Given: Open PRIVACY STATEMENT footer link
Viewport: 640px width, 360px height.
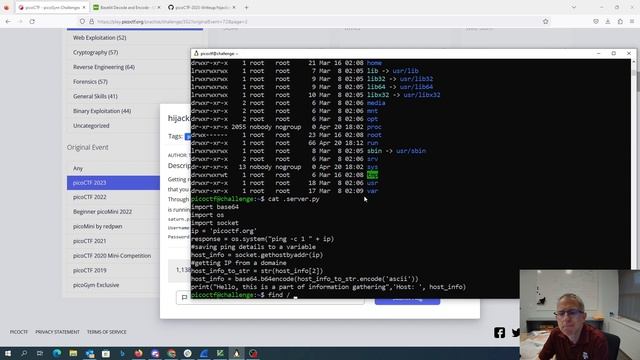Looking at the screenshot, I should click(x=57, y=332).
